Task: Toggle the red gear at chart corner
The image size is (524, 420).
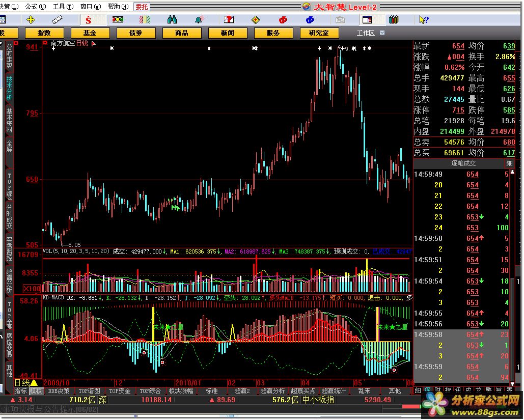Action: click(x=45, y=43)
